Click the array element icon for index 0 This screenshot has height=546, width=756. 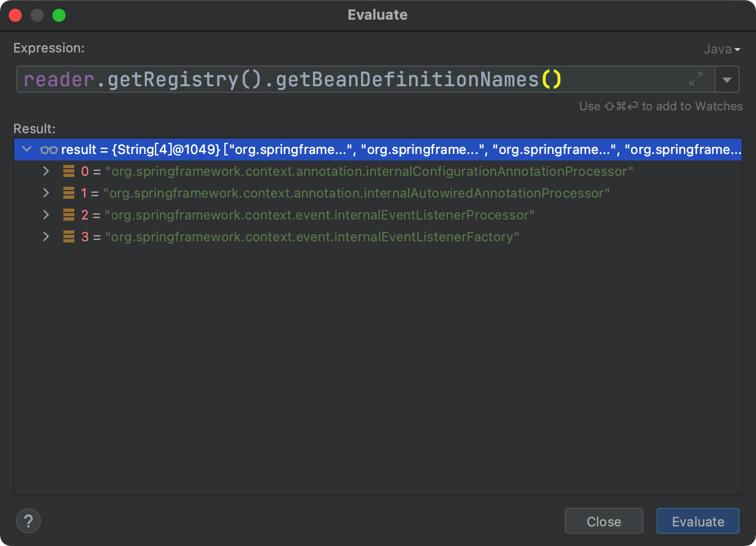pyautogui.click(x=69, y=171)
